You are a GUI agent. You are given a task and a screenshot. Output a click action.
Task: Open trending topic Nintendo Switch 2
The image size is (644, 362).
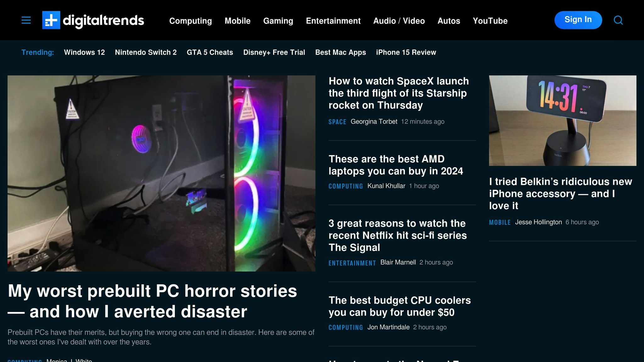146,52
